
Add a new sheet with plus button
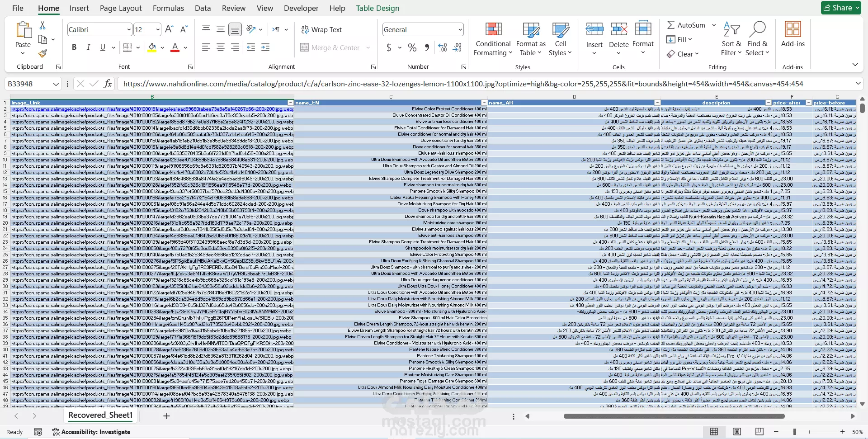166,416
